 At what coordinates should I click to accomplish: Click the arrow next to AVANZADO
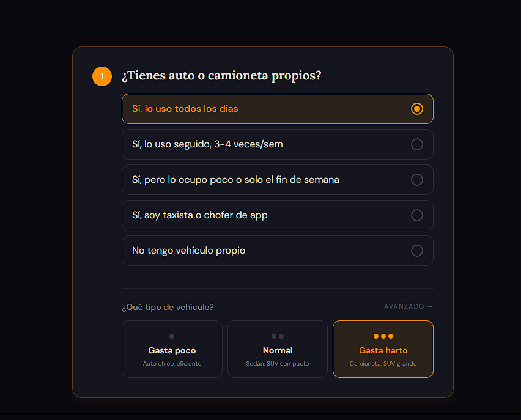[430, 306]
